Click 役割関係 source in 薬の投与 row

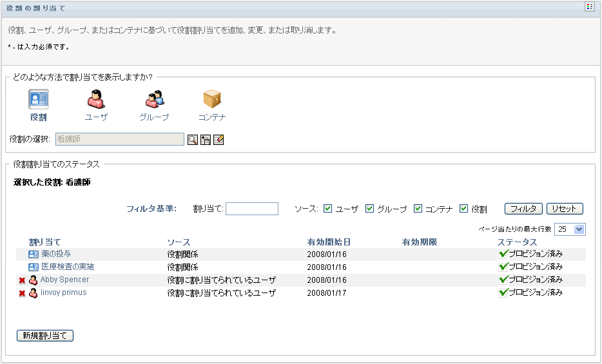click(x=183, y=254)
